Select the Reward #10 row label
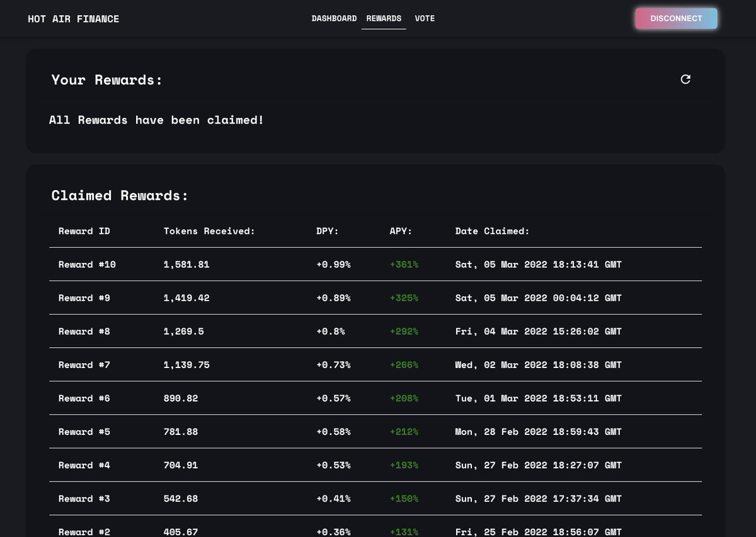This screenshot has height=537, width=756. [x=87, y=265]
